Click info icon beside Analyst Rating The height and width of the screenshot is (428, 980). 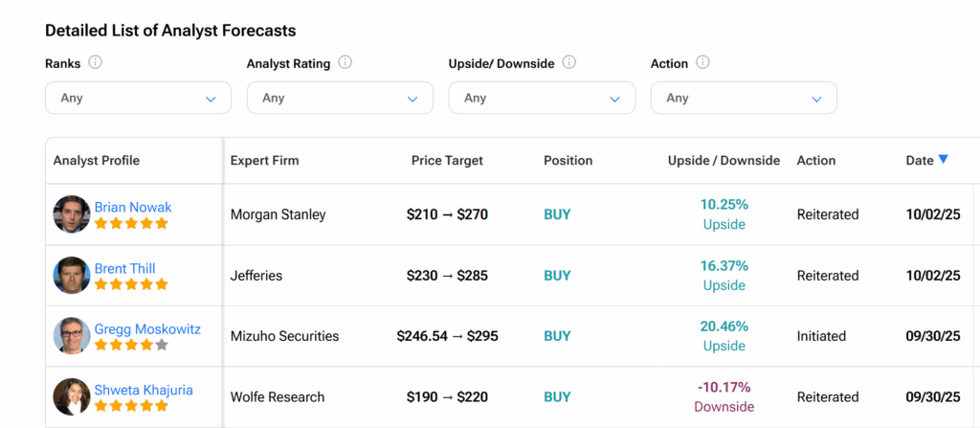coord(345,62)
